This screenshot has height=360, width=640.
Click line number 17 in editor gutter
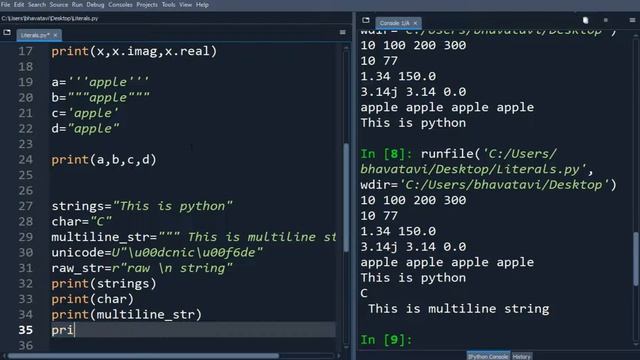pyautogui.click(x=25, y=51)
